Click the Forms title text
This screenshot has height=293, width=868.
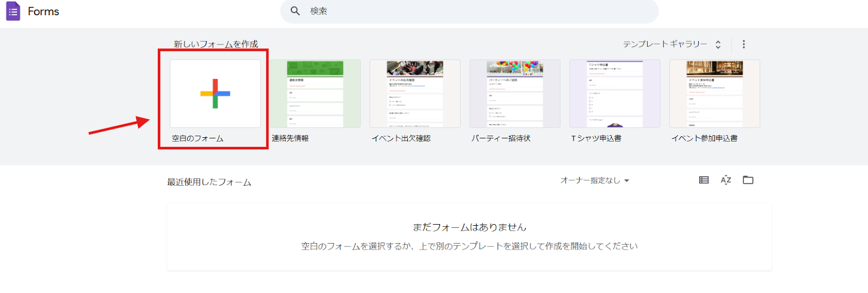(x=43, y=11)
